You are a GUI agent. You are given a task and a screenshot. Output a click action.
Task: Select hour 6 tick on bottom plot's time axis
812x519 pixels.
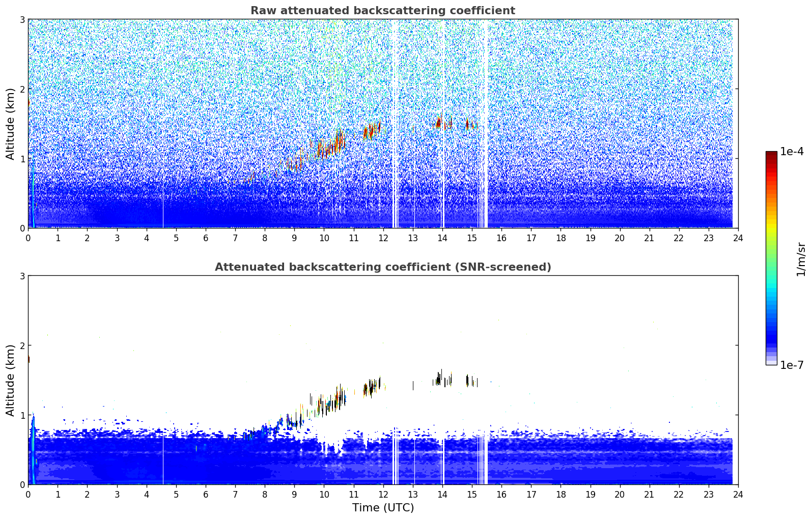(x=206, y=494)
